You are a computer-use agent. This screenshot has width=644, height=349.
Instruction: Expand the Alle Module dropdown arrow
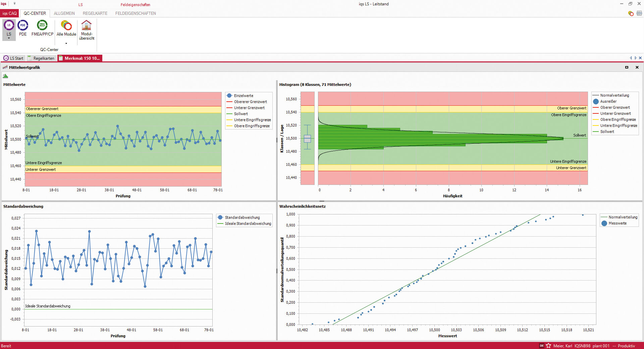point(66,43)
